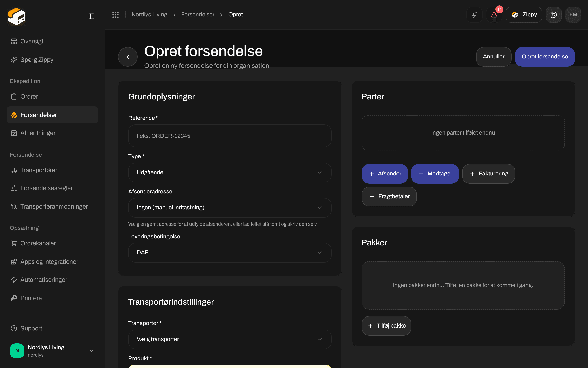Open Ordrekanaler in the sidebar
The height and width of the screenshot is (368, 588).
click(x=52, y=243)
